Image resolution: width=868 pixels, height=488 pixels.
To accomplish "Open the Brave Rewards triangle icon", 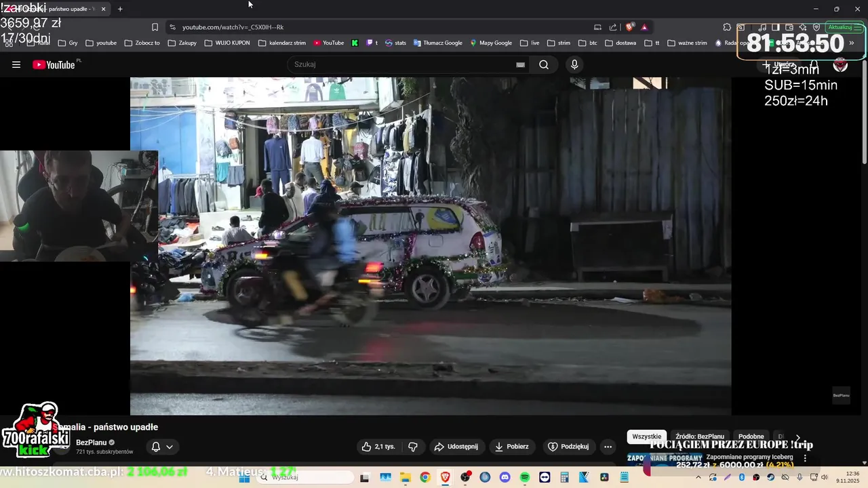I will pos(644,27).
